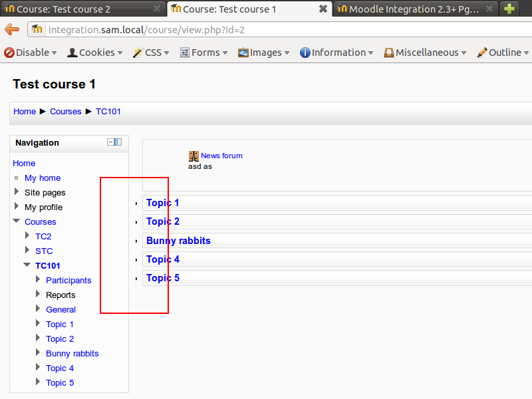Select the Course: Test course 1 tab
This screenshot has height=399, width=532.
(249, 9)
